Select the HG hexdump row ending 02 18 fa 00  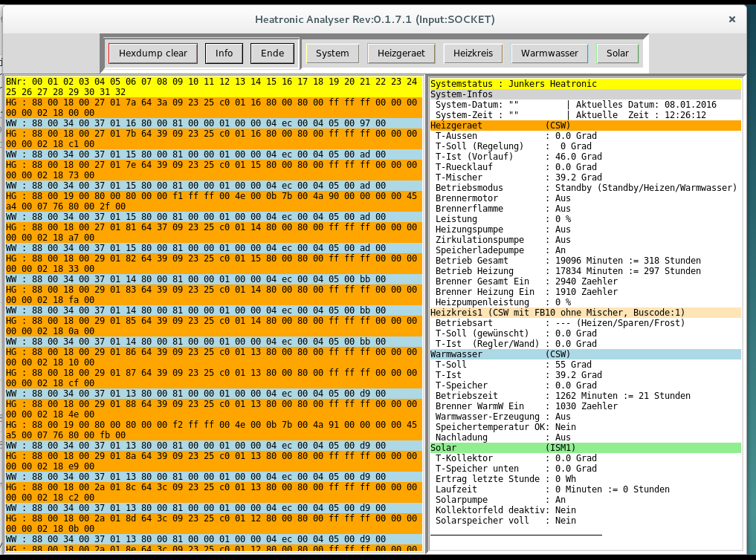tap(213, 295)
